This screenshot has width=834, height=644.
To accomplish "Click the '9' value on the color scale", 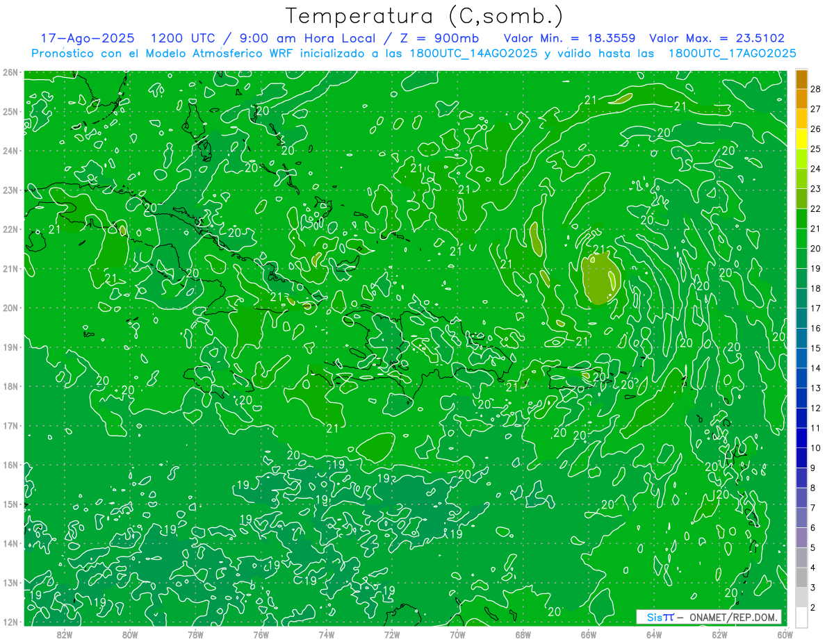I will 813,468.
